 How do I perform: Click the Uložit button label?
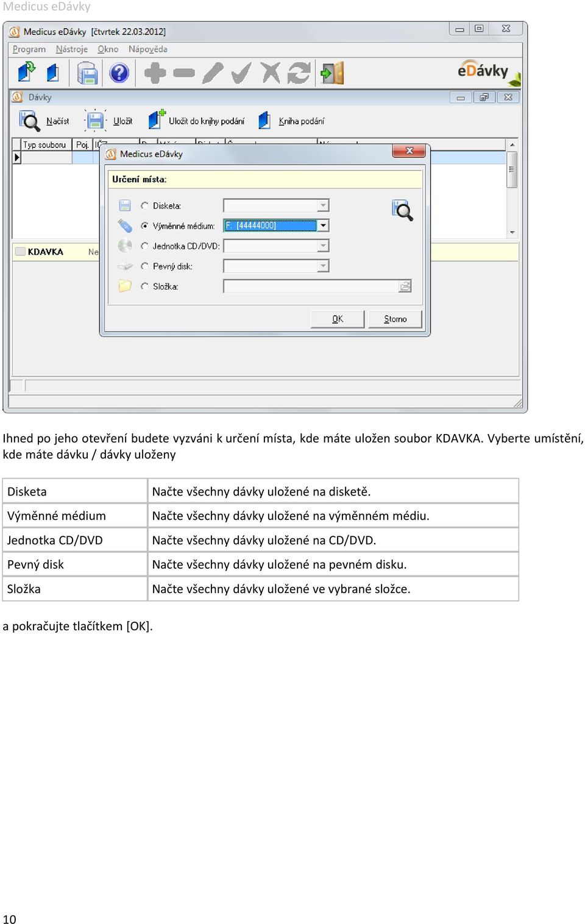click(122, 121)
